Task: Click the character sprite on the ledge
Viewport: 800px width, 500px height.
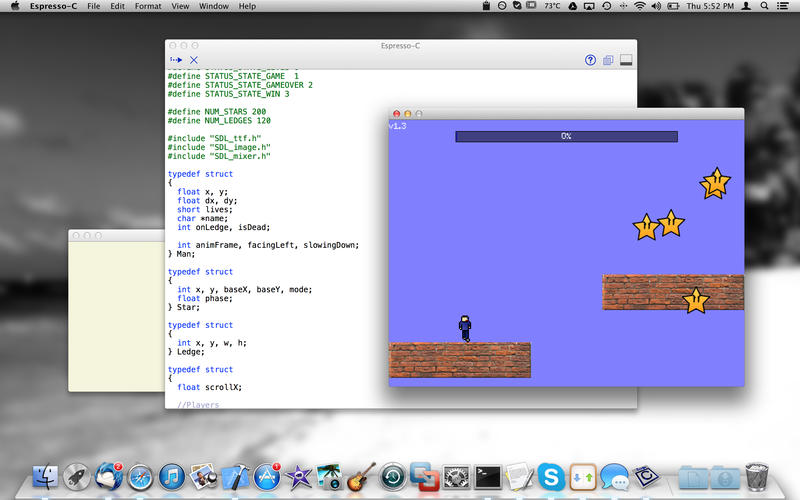Action: point(465,327)
